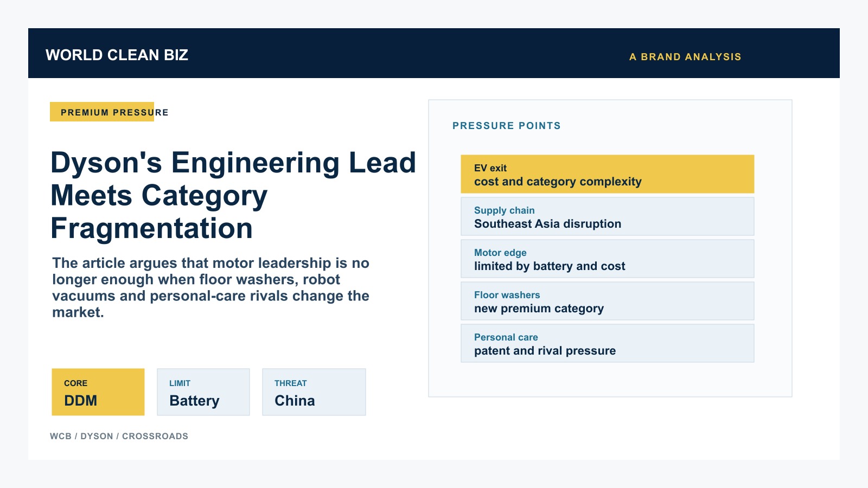Click the A BRAND ANALYSIS label
Viewport: 868px width, 488px height.
[x=685, y=57]
